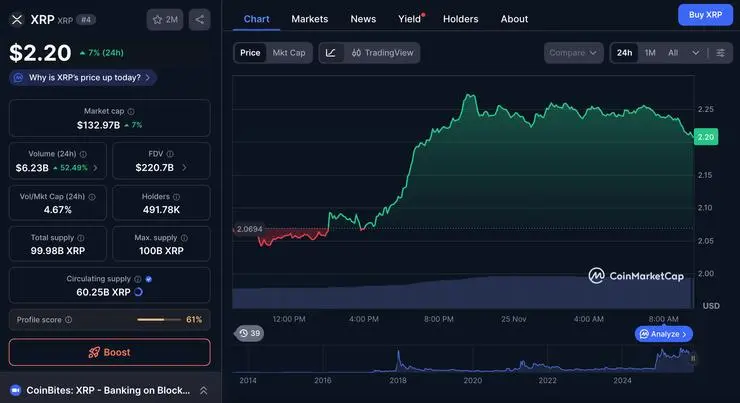Expand the CoinBites panel with double chevron
The image size is (740, 403).
[203, 390]
